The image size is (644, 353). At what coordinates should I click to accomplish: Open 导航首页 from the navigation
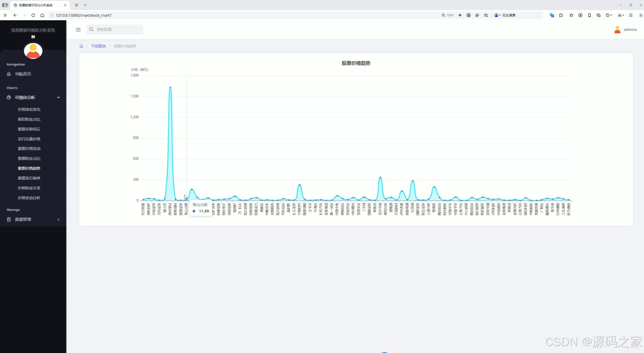(23, 74)
